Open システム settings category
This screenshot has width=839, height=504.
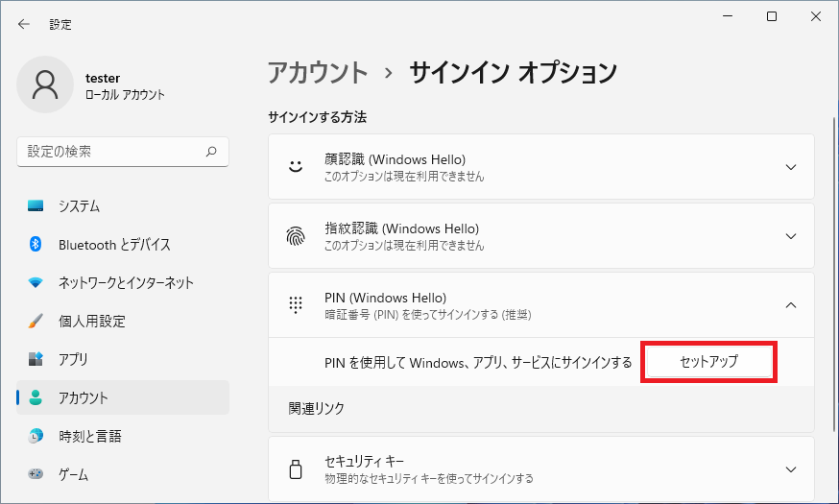point(123,206)
